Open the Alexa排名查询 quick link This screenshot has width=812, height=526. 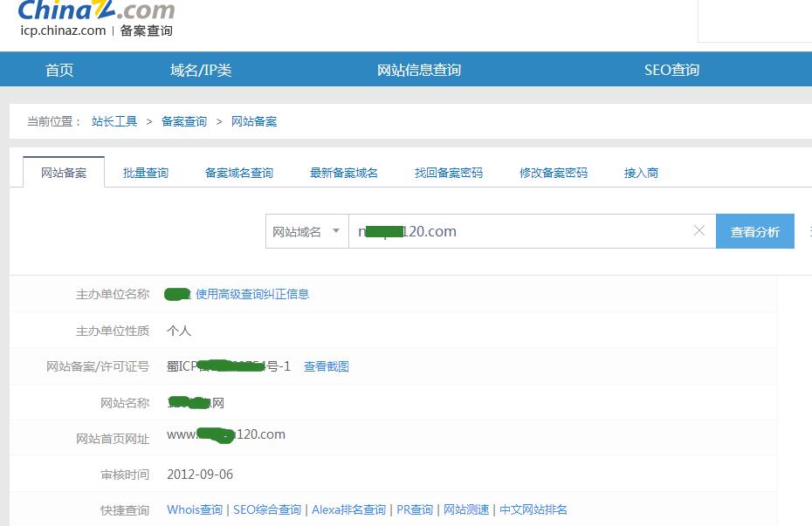348,509
